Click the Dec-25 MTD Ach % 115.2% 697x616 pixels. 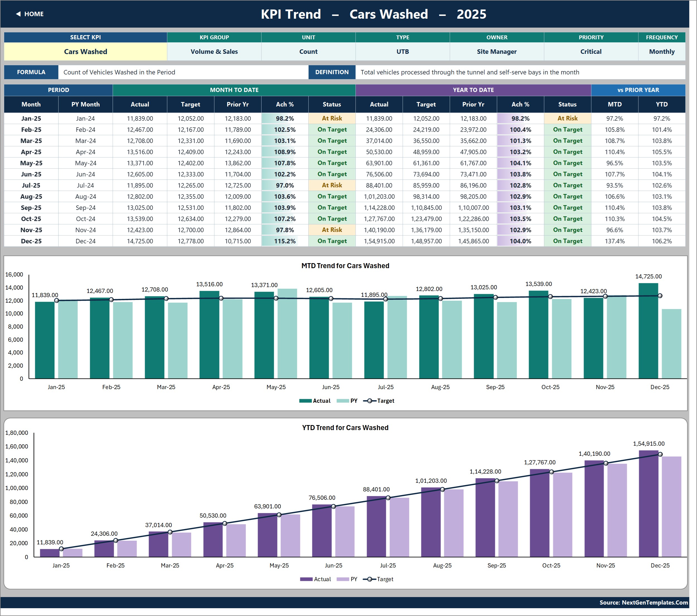tap(285, 241)
